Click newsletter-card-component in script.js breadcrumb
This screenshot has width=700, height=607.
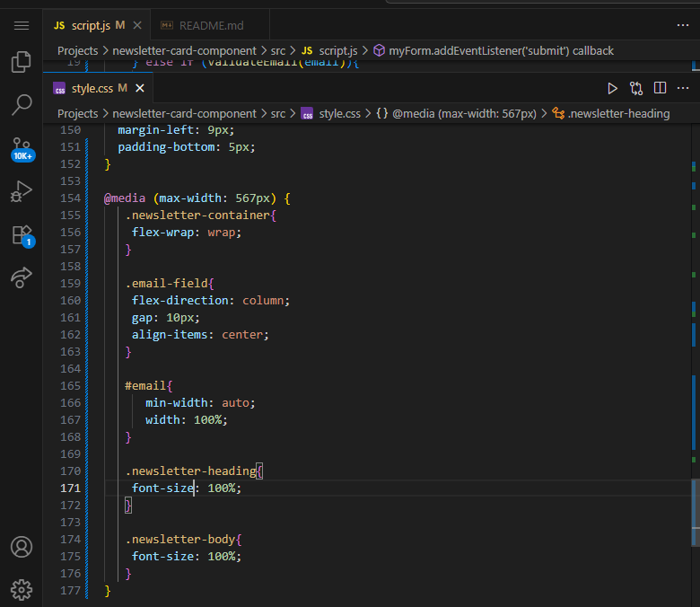(x=184, y=51)
